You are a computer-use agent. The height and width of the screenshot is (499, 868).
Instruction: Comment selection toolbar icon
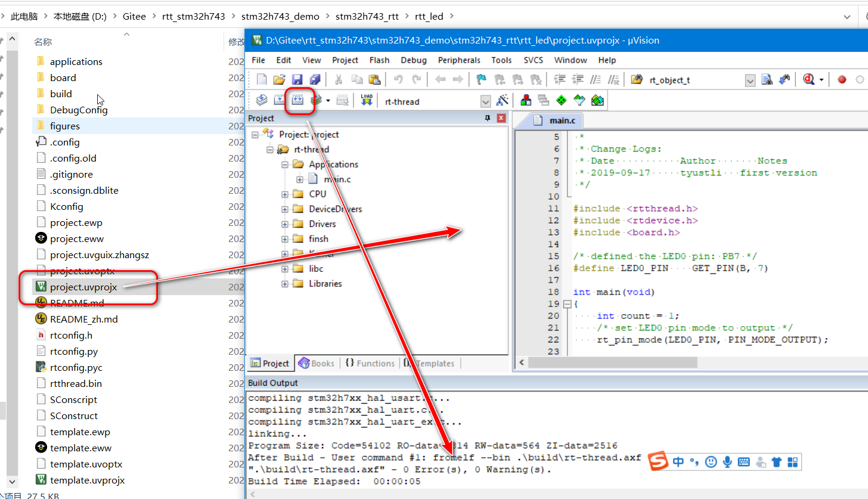pyautogui.click(x=595, y=79)
